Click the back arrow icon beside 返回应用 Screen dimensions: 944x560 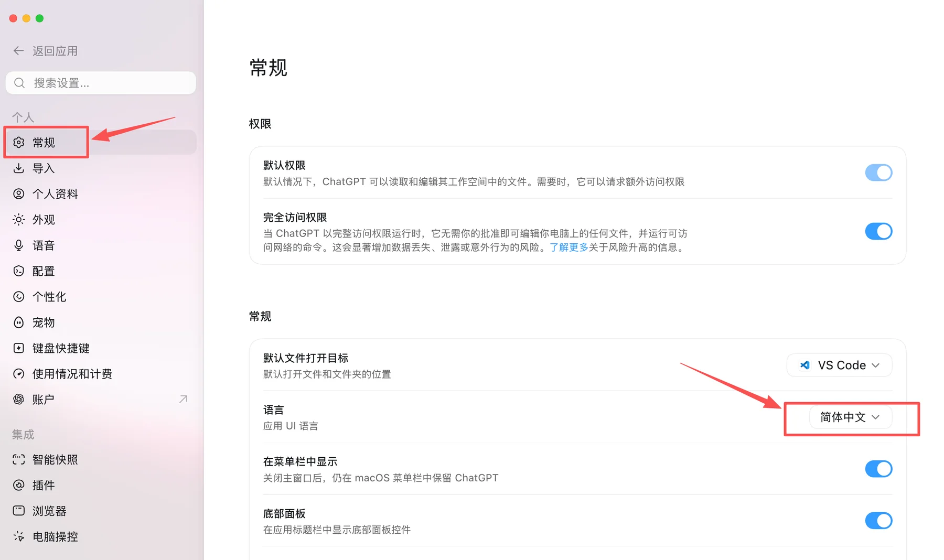(19, 51)
